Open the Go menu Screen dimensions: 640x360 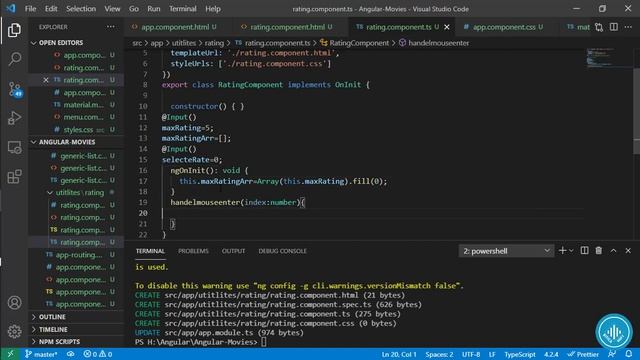pos(134,9)
